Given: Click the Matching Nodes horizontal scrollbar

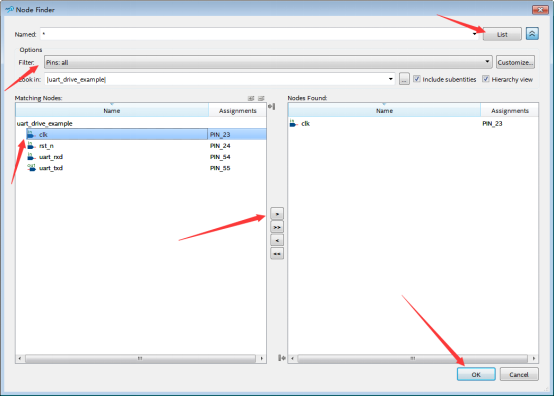Looking at the screenshot, I should pyautogui.click(x=140, y=359).
